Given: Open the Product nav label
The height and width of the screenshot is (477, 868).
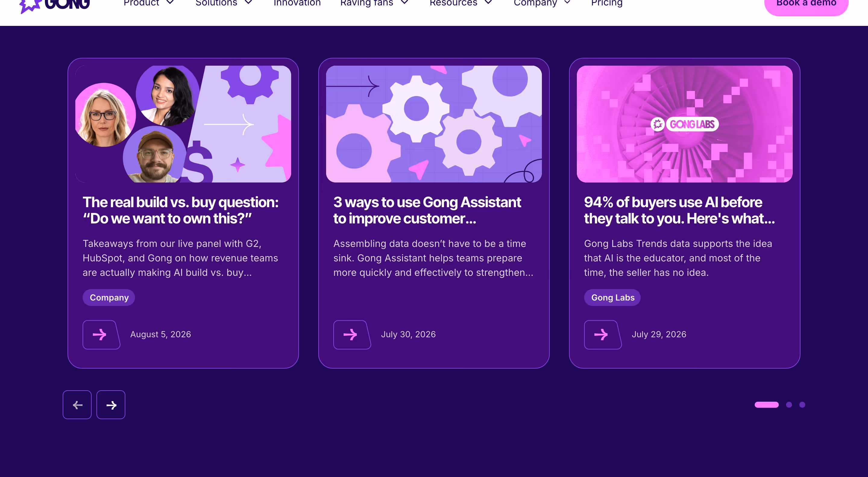Looking at the screenshot, I should coord(141,3).
